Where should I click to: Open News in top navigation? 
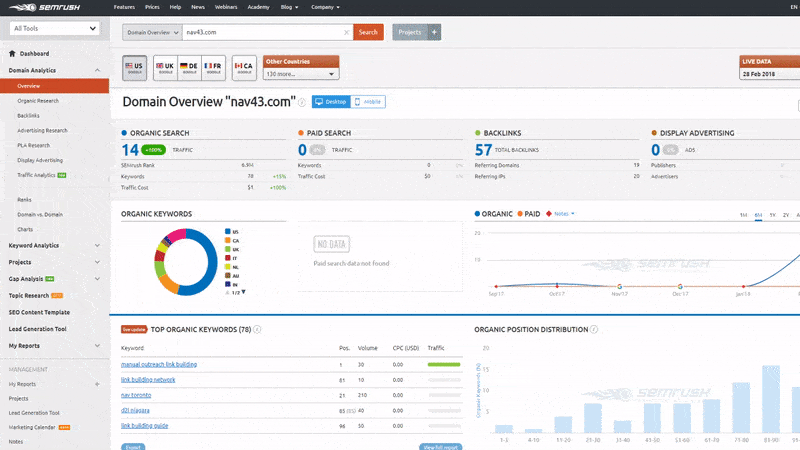click(197, 7)
